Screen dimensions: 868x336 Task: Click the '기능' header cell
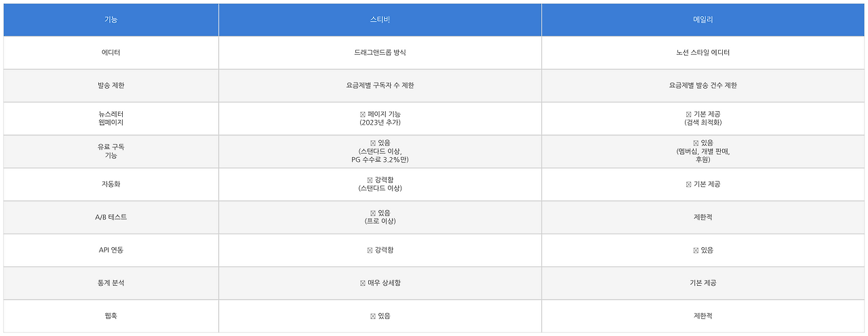[x=111, y=20]
